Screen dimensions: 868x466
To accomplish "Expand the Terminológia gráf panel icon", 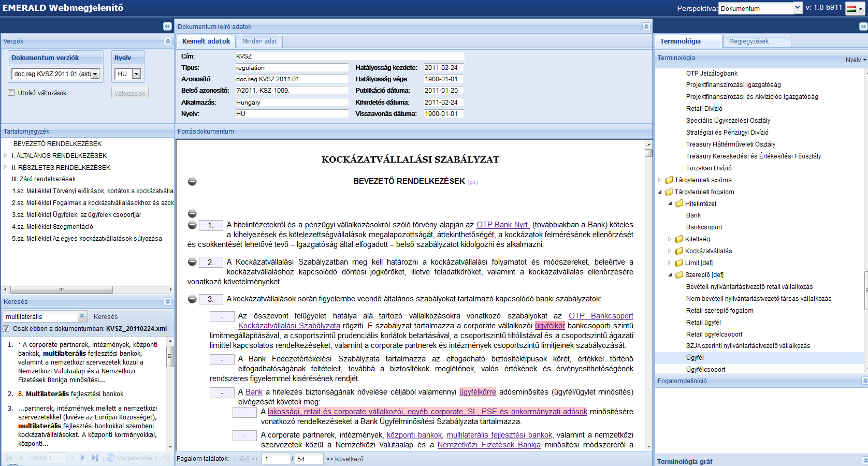I will [x=865, y=461].
